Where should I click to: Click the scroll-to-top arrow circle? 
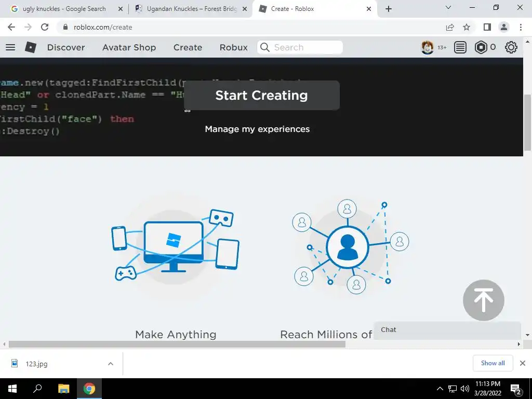coord(484,300)
